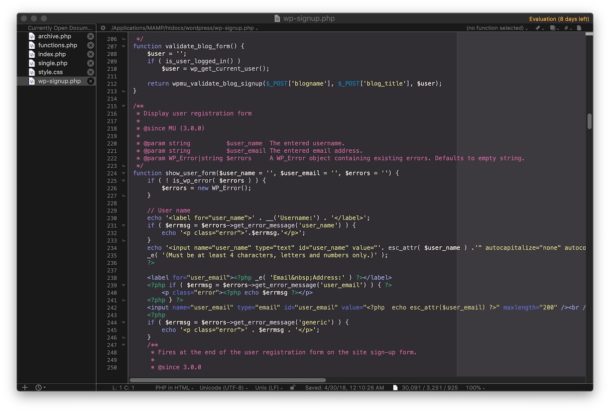Close functions.php in the open documents list
The image size is (610, 412).
(90, 45)
